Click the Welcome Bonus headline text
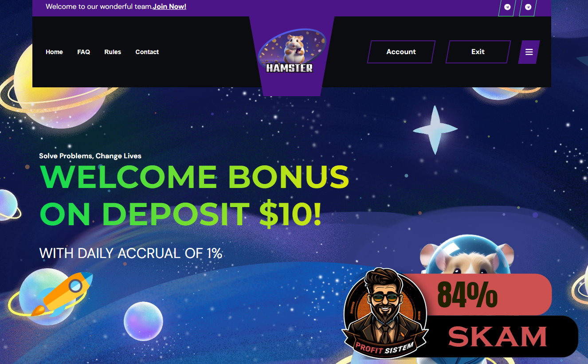 pyautogui.click(x=194, y=196)
